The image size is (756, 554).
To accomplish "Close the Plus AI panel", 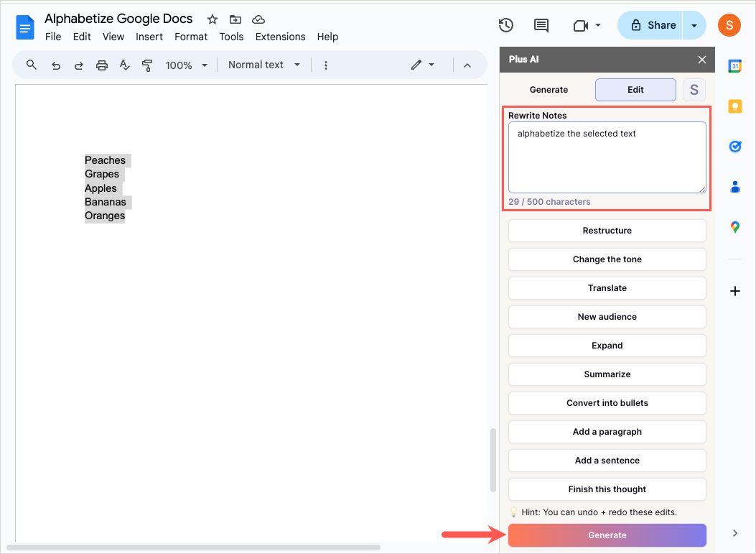I will coord(702,60).
